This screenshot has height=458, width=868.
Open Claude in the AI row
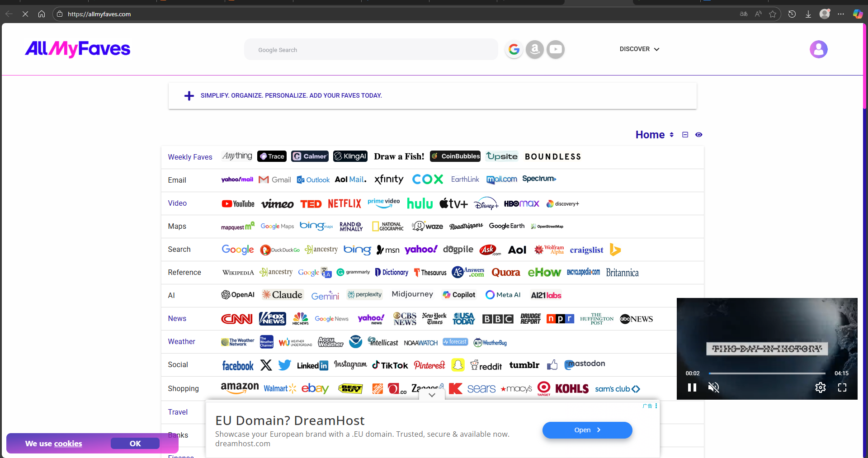[282, 295]
